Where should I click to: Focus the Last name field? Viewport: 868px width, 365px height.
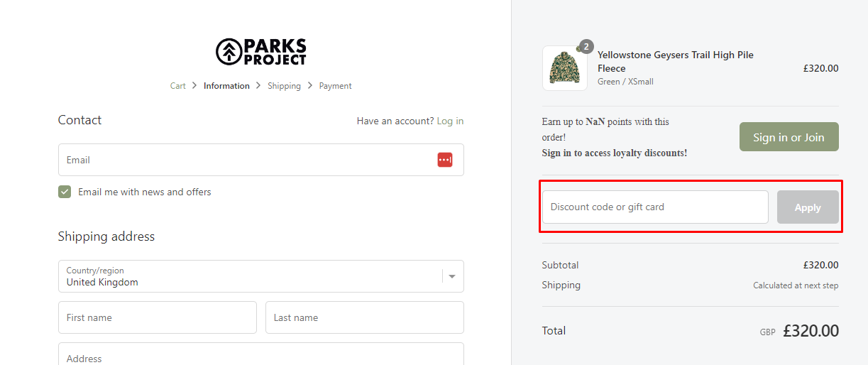click(364, 317)
